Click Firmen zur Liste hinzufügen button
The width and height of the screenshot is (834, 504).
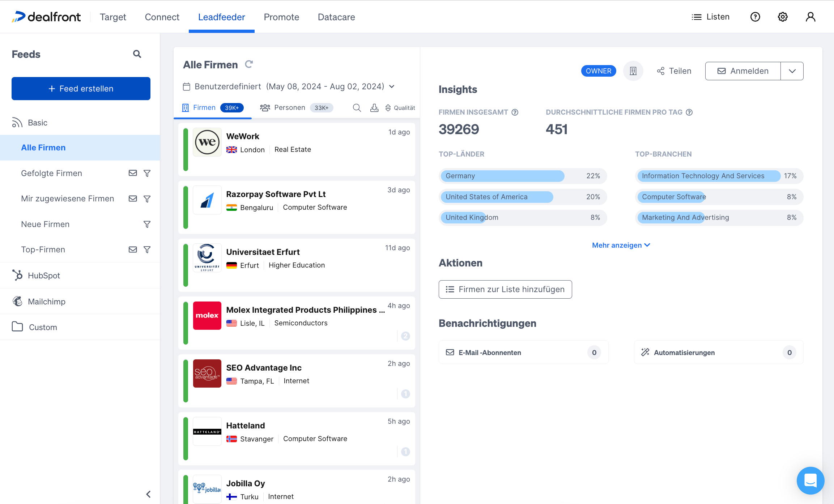coord(505,289)
